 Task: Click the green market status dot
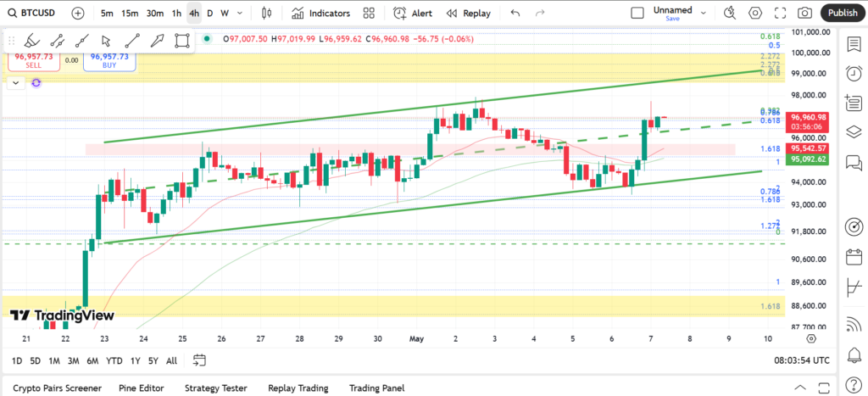(x=207, y=39)
